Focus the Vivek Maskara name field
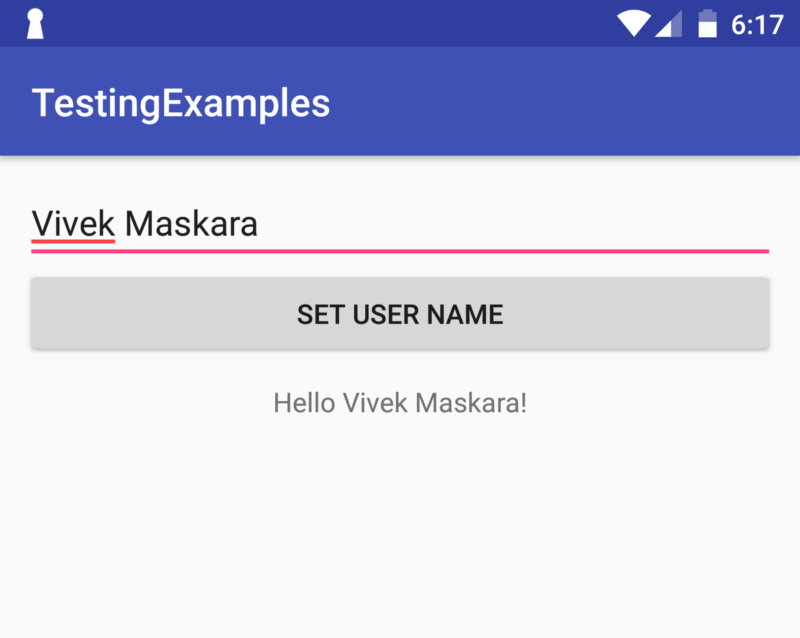 (400, 225)
